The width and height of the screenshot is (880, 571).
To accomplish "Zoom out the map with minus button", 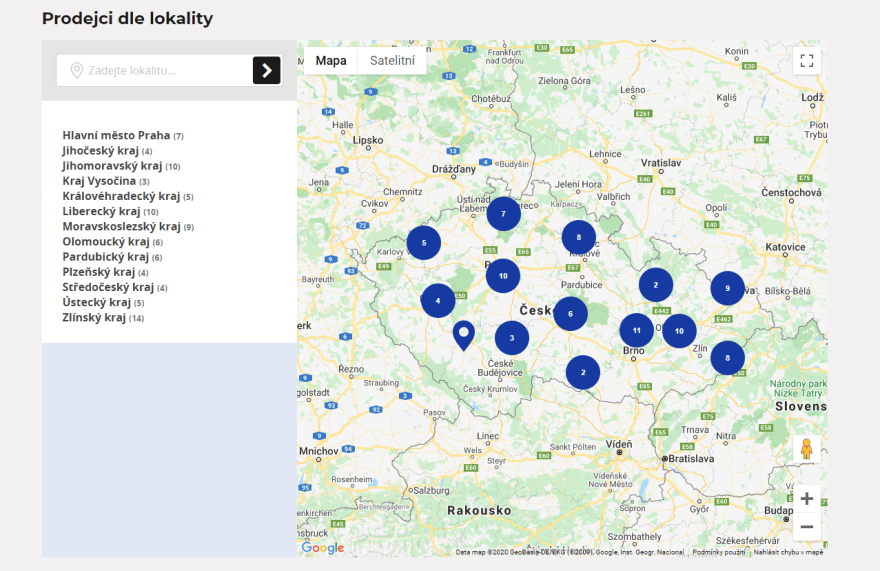I will (x=806, y=527).
